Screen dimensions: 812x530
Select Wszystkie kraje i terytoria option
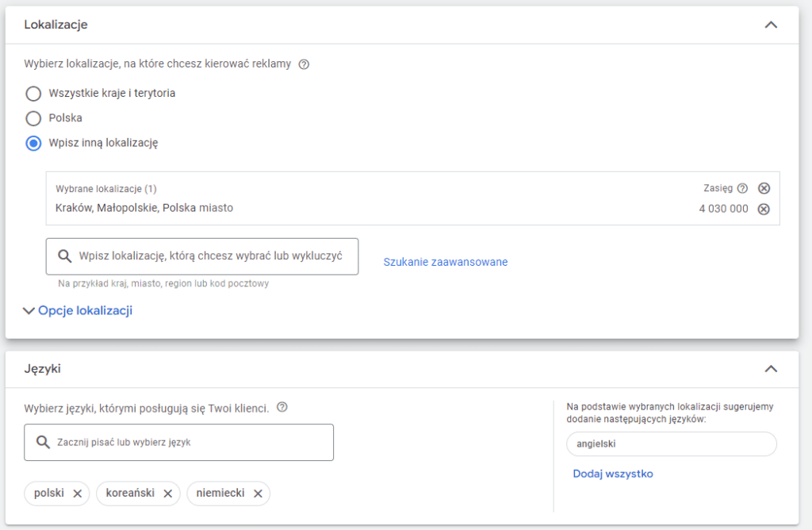pos(33,93)
